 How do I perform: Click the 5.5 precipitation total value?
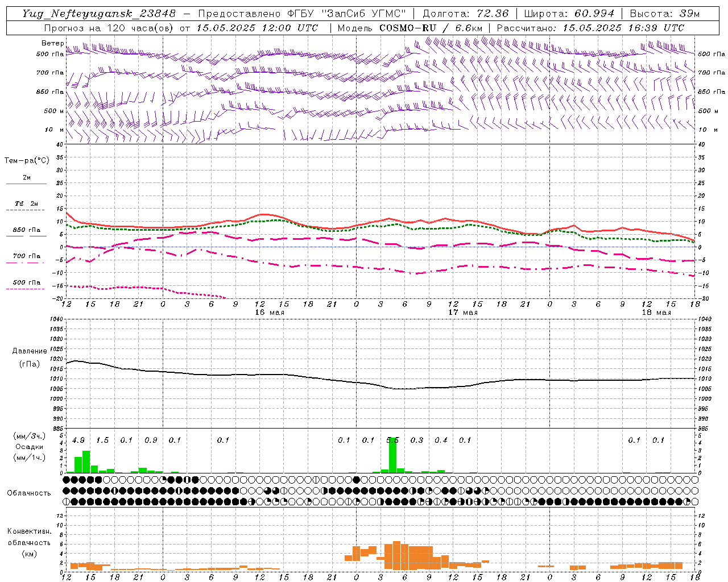(392, 440)
